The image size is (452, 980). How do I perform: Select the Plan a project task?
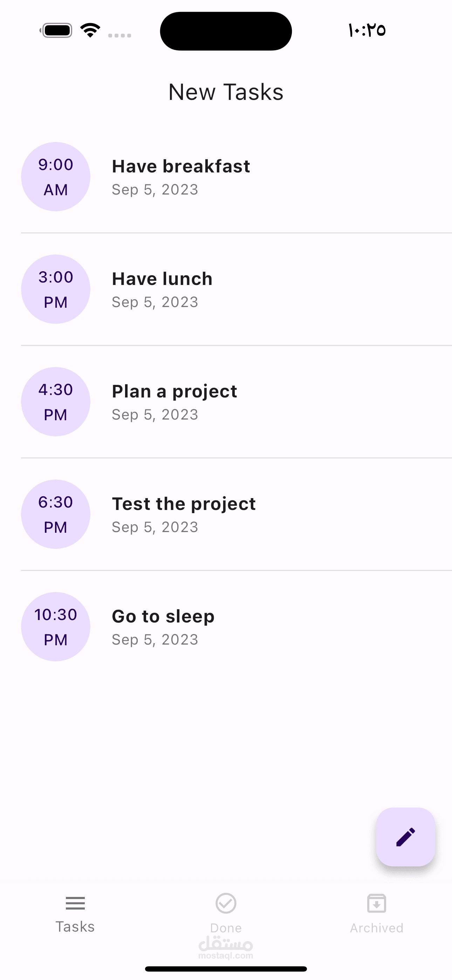tap(174, 392)
